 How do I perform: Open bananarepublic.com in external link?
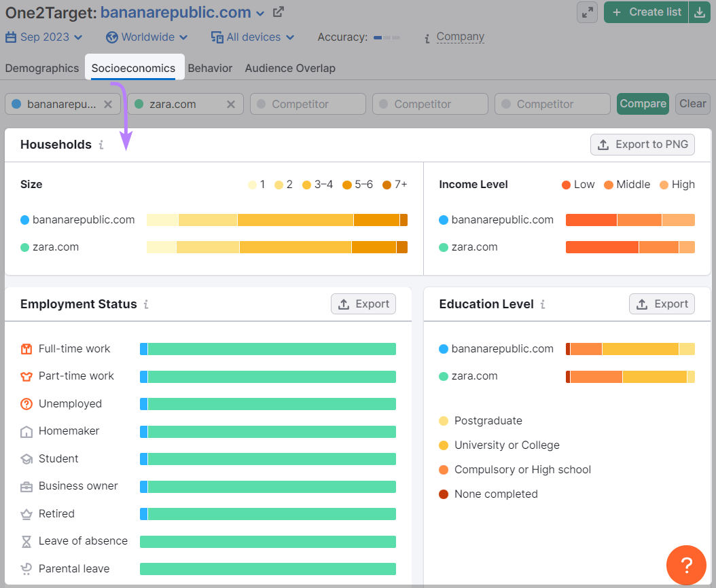[279, 12]
